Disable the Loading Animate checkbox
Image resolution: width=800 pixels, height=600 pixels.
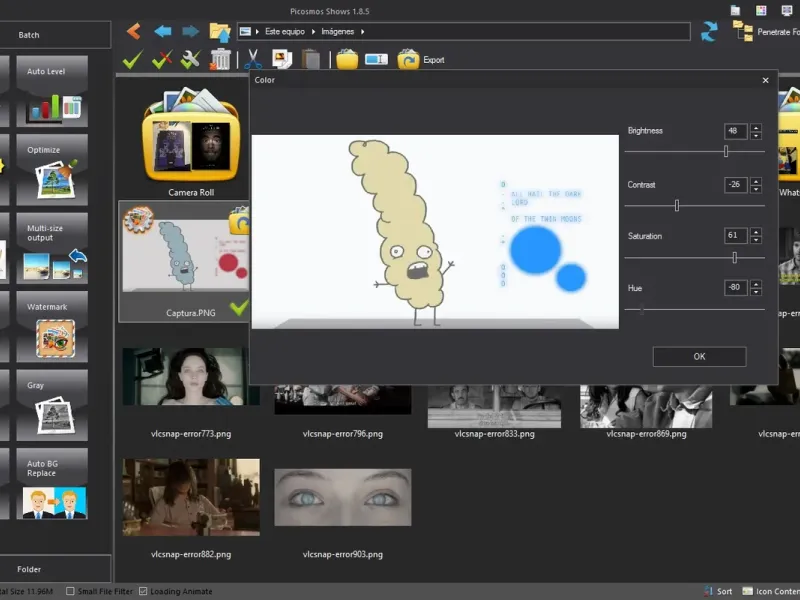(144, 591)
